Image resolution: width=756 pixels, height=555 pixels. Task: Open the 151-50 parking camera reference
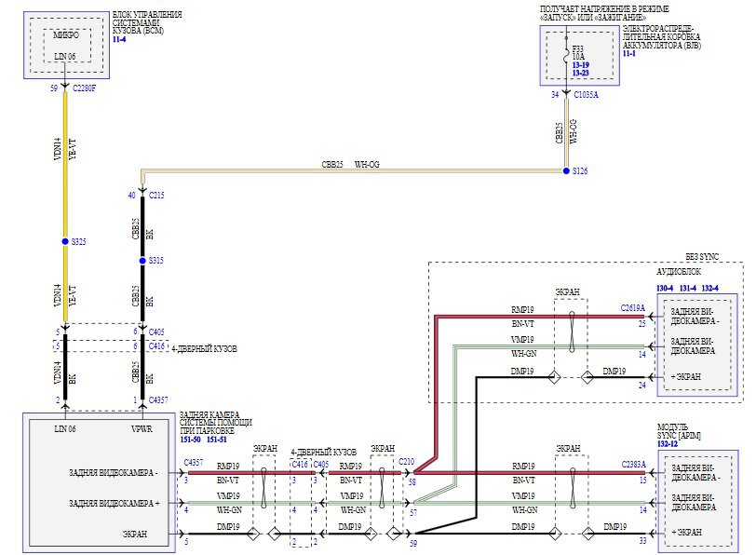pyautogui.click(x=190, y=440)
